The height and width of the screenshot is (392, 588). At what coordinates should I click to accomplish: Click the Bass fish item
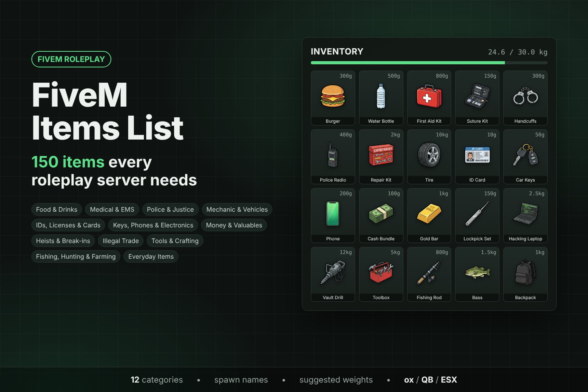[x=477, y=274]
